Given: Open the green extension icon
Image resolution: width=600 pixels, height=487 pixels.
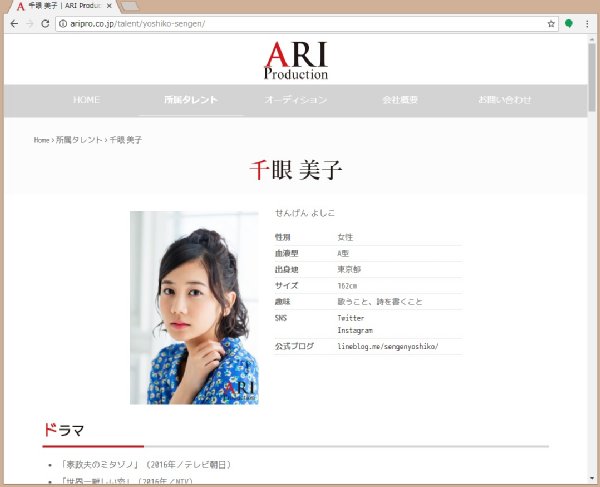Looking at the screenshot, I should (x=569, y=24).
